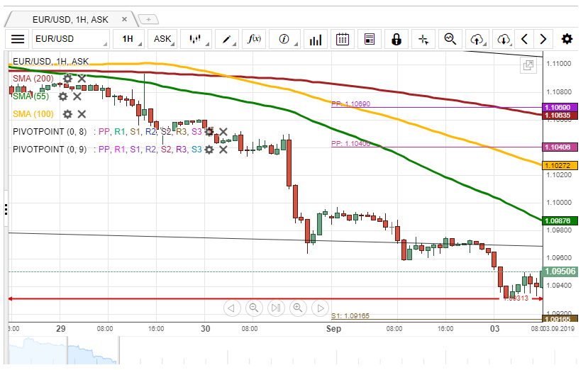Click the purple 1.10690 price tag

point(560,108)
